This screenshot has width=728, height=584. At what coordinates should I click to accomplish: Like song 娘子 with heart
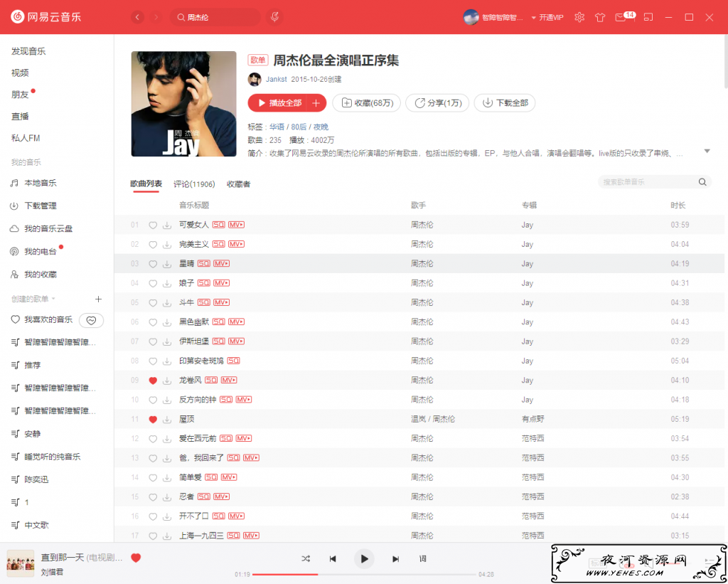pyautogui.click(x=153, y=283)
